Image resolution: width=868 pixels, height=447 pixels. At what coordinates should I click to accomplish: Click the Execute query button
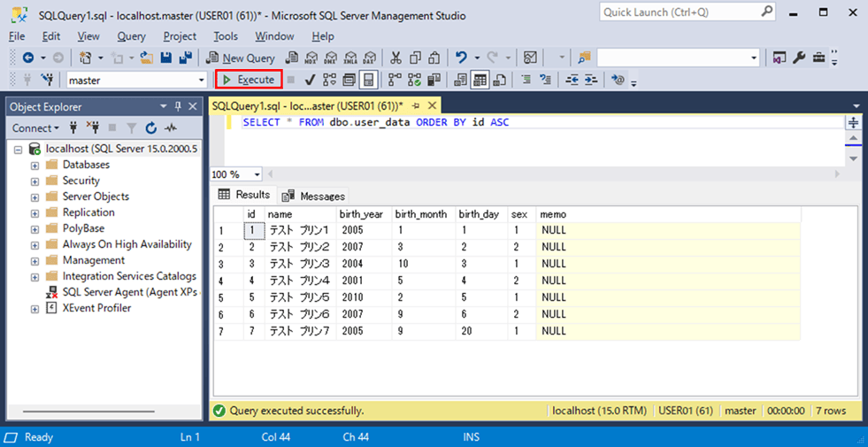tap(249, 80)
